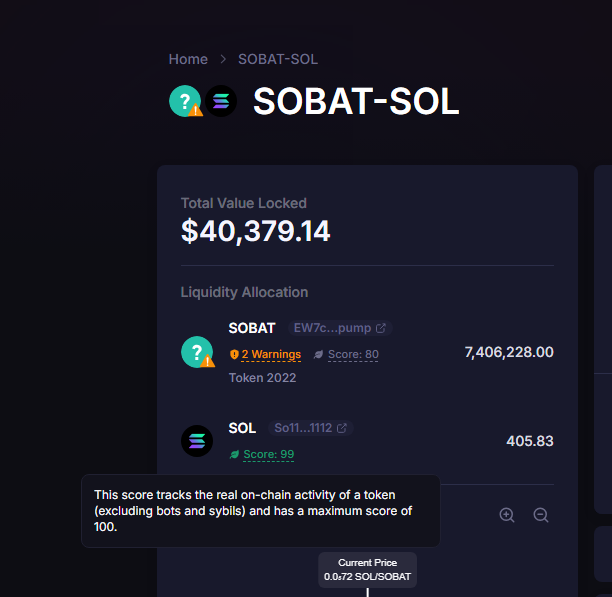Image resolution: width=612 pixels, height=597 pixels.
Task: Open the EW7c...pump address link
Action: click(x=330, y=328)
